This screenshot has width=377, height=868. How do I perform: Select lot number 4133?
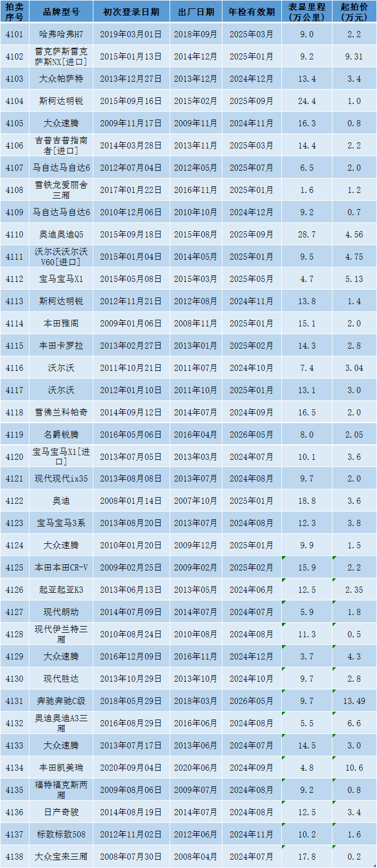click(14, 746)
